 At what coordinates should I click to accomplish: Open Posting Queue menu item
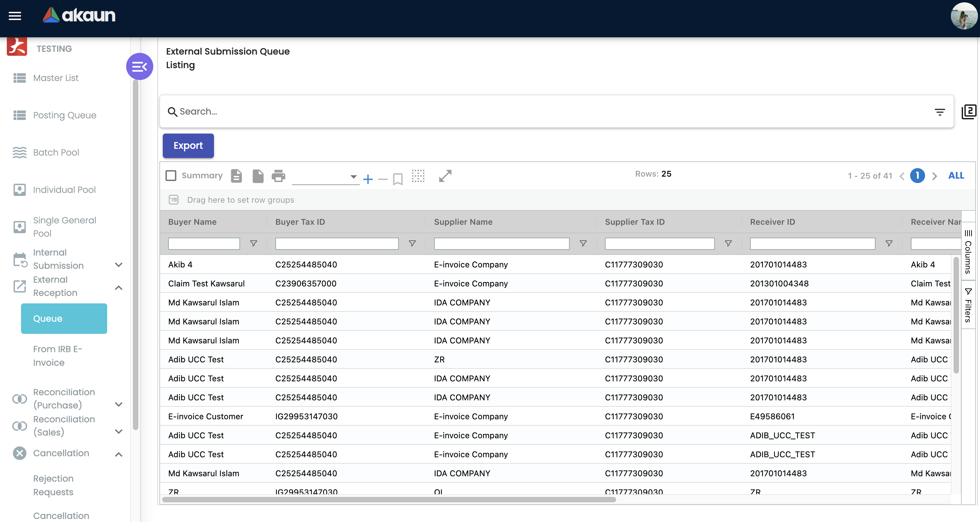[65, 115]
